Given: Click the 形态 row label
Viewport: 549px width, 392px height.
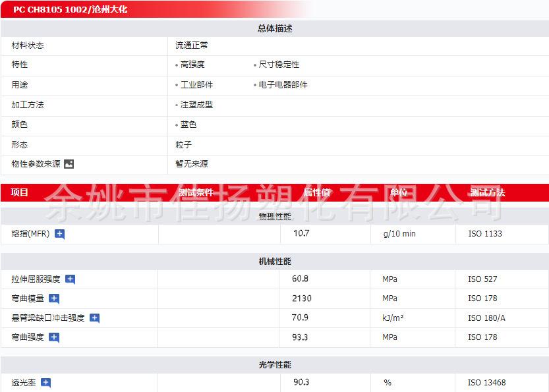Looking at the screenshot, I should [20, 144].
